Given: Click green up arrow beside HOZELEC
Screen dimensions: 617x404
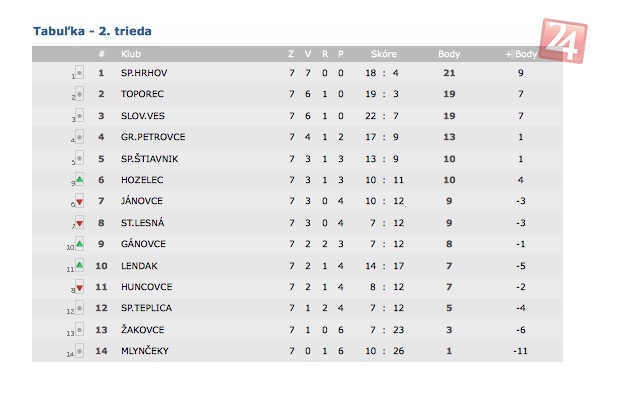Looking at the screenshot, I should coord(79,178).
